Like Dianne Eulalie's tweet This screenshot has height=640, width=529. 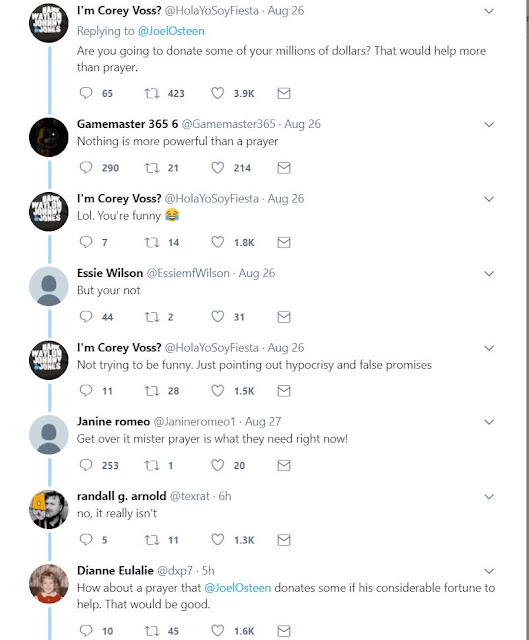click(218, 631)
